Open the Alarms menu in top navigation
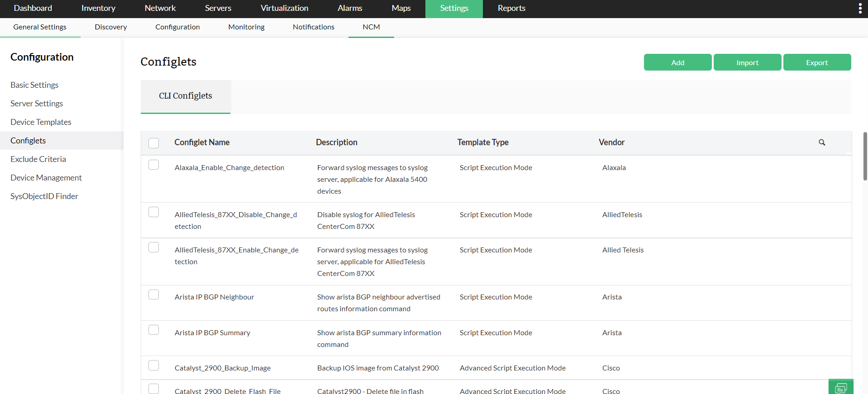Image resolution: width=868 pixels, height=394 pixels. tap(349, 8)
